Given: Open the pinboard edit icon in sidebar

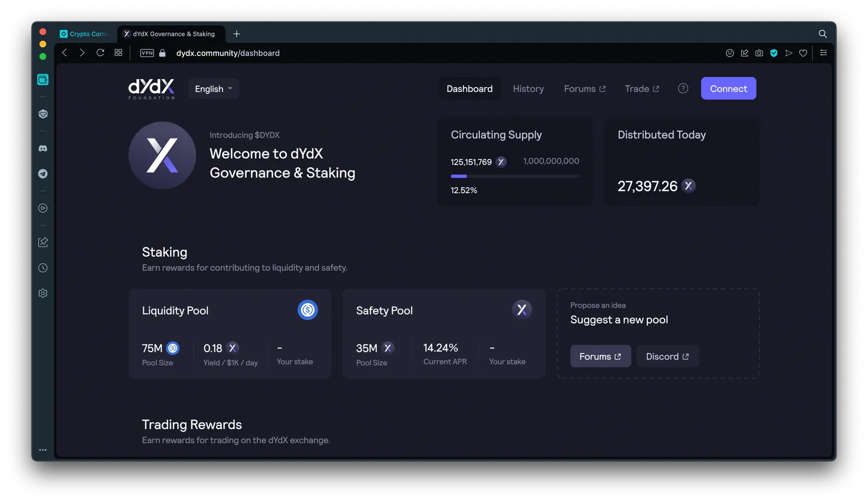Looking at the screenshot, I should click(43, 242).
